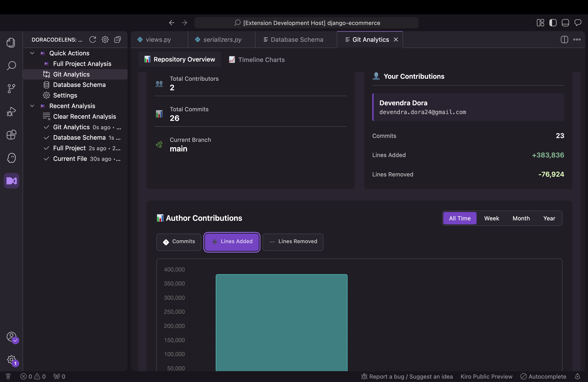Click the collapse-all icon in sidebar header
The height and width of the screenshot is (382, 588).
pos(118,40)
